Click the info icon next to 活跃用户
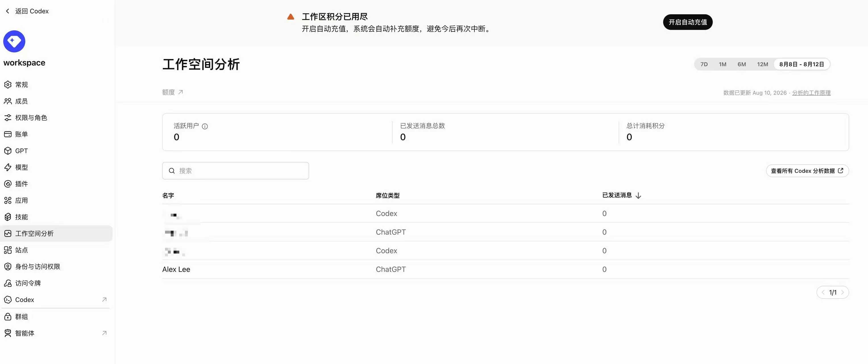Screen dimensions: 868x364 pos(205,126)
